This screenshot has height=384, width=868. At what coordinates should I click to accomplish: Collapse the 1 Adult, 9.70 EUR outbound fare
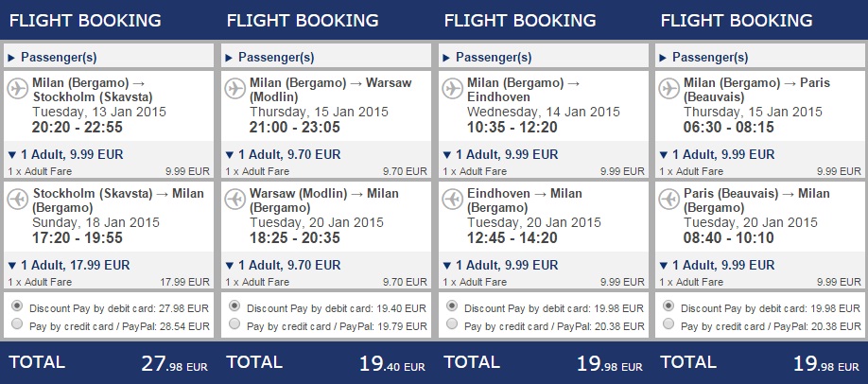click(283, 154)
